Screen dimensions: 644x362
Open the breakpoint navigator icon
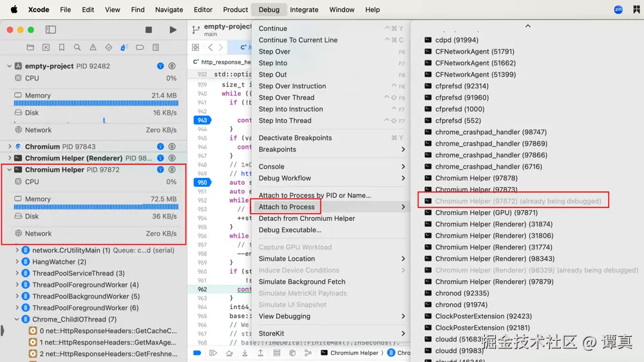140,47
